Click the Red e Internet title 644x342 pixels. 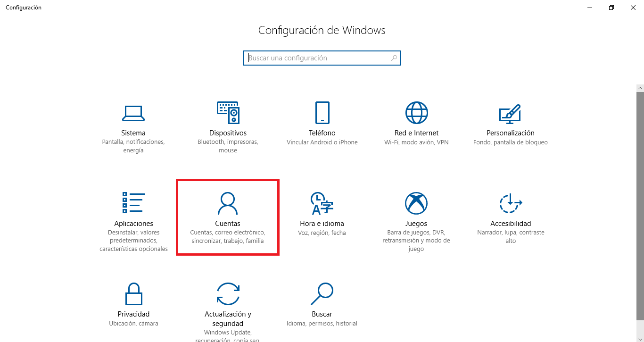pos(417,133)
